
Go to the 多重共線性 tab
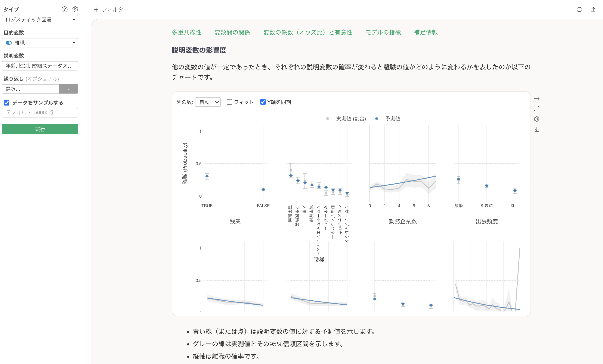click(186, 32)
